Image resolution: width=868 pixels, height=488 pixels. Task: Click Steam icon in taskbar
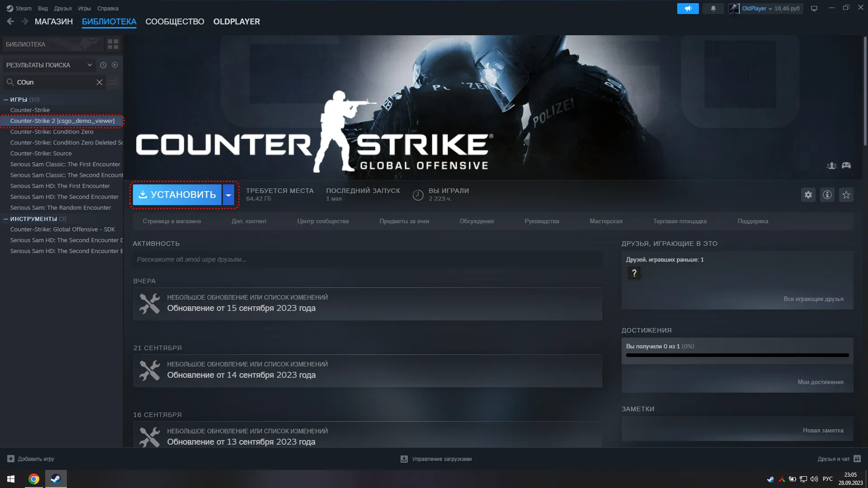[x=56, y=479]
